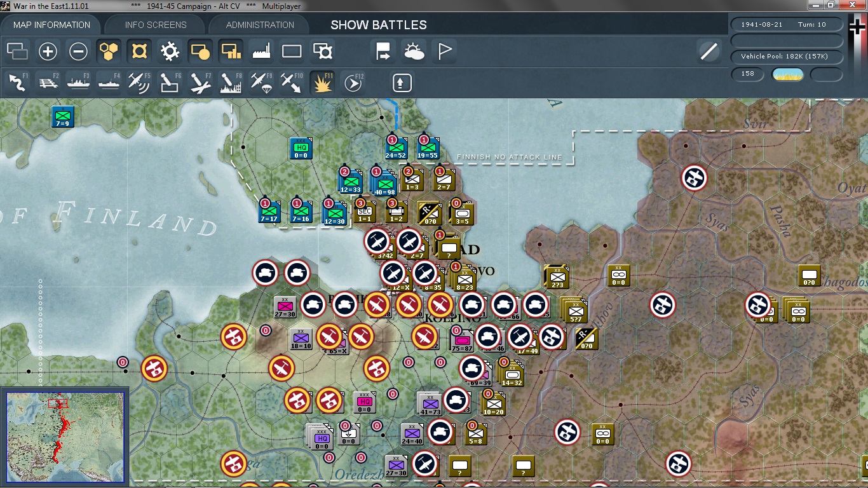Select the Soviet unit labeled 3=5
Screen dimensions: 868x488
click(462, 214)
